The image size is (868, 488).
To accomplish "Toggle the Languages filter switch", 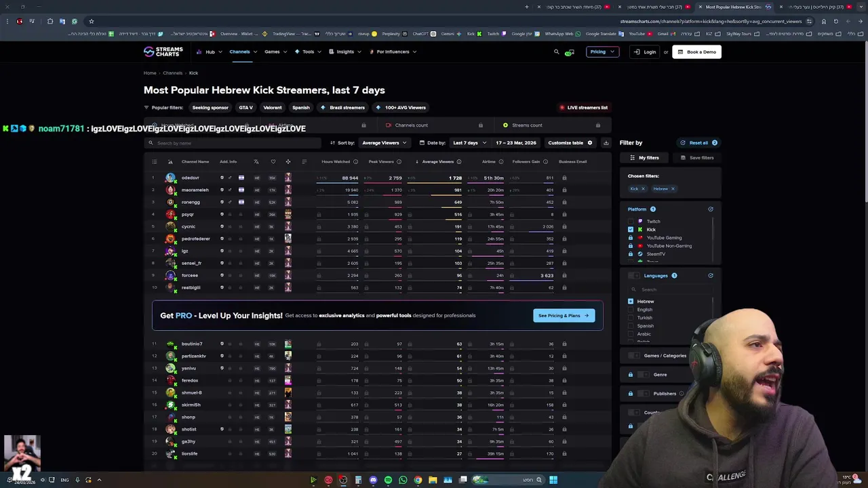I will [634, 276].
